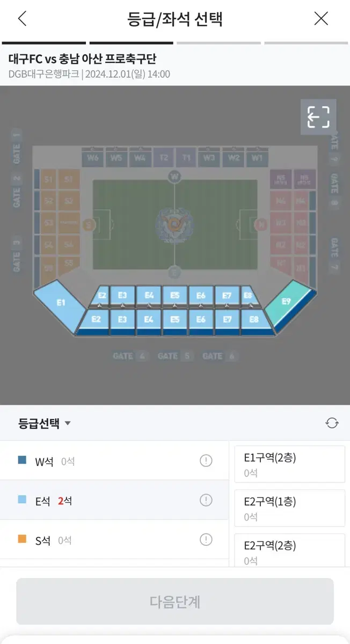Select the teal E9 block on map
Image resolution: width=350 pixels, height=644 pixels.
click(x=288, y=303)
